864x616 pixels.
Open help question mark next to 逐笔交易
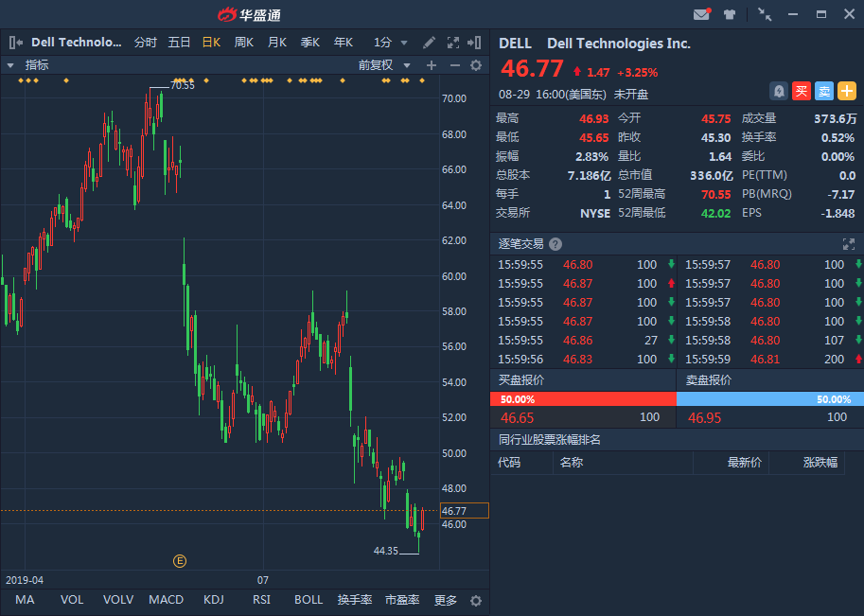pos(555,244)
